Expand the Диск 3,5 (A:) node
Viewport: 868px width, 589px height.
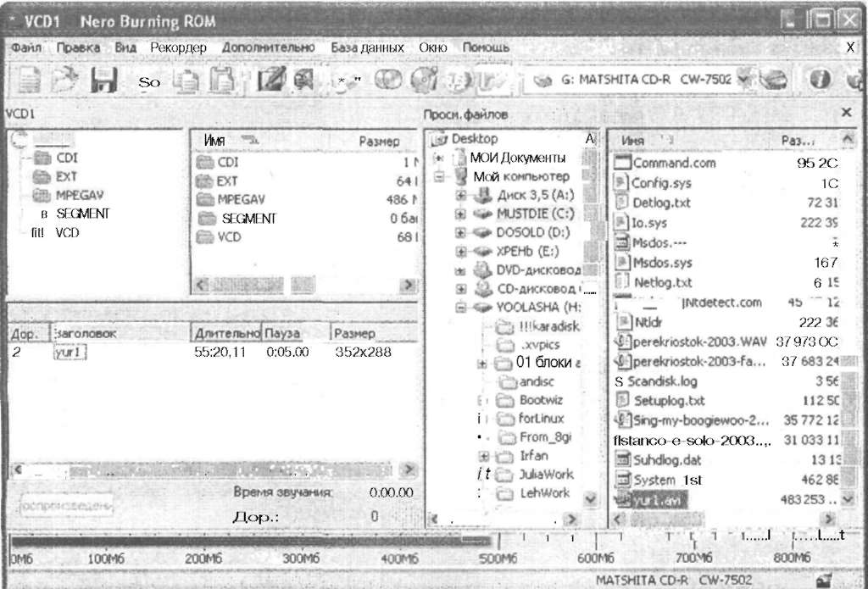[461, 196]
